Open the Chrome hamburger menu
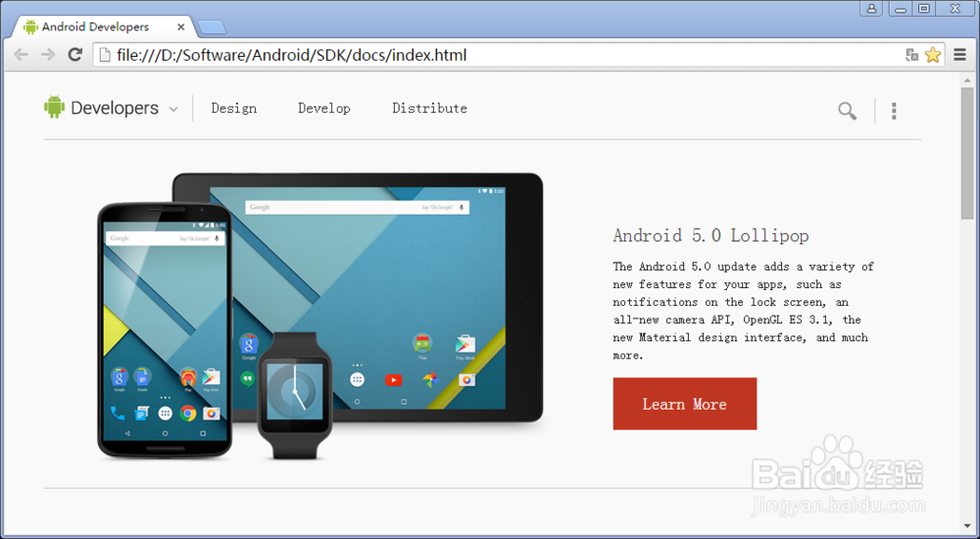Image resolution: width=980 pixels, height=539 pixels. pyautogui.click(x=960, y=55)
